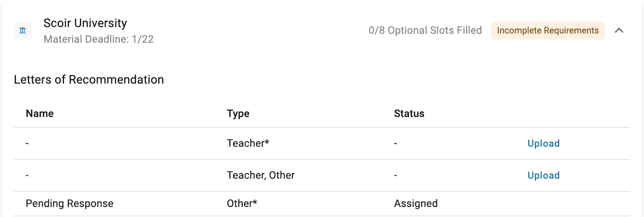
Task: Click the Scoir University title
Action: (x=85, y=23)
